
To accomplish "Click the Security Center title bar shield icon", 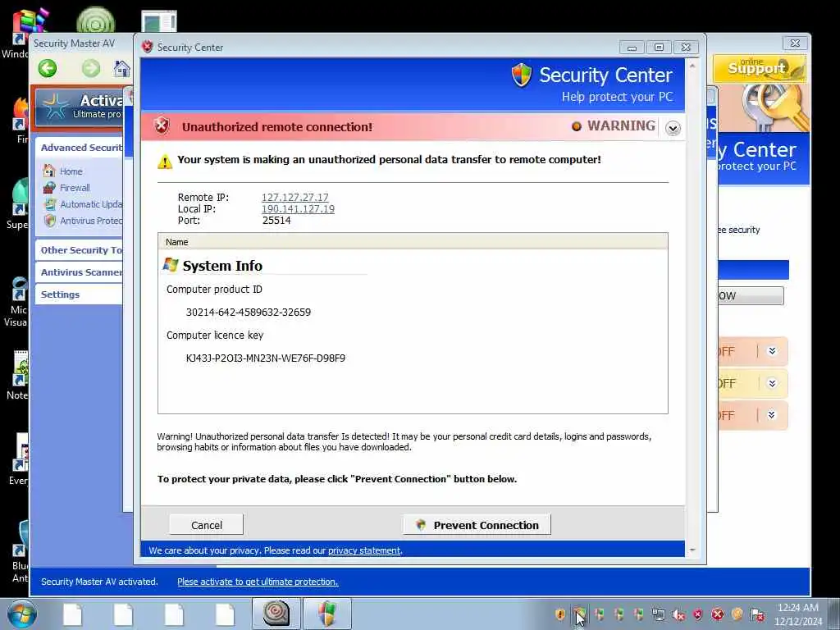I will pyautogui.click(x=148, y=47).
